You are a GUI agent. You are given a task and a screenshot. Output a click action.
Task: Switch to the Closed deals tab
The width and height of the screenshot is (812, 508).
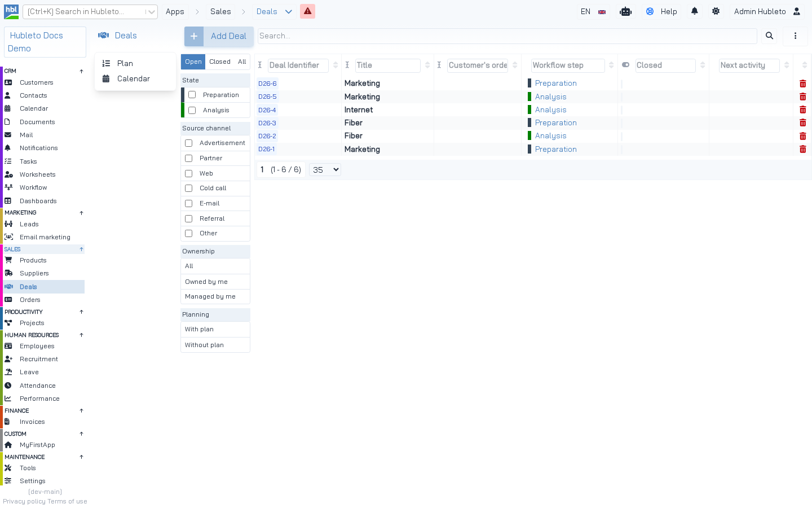click(220, 62)
